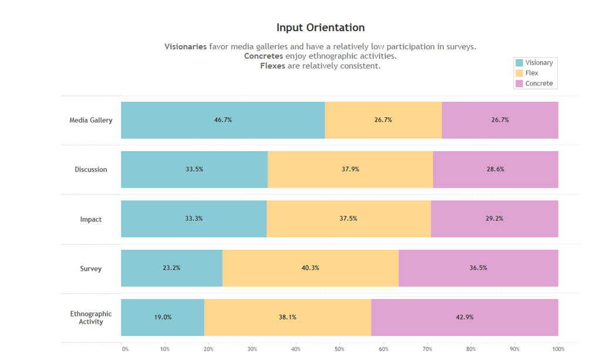Click the Visionary teal legend swatch
The height and width of the screenshot is (364, 616).
pyautogui.click(x=519, y=63)
